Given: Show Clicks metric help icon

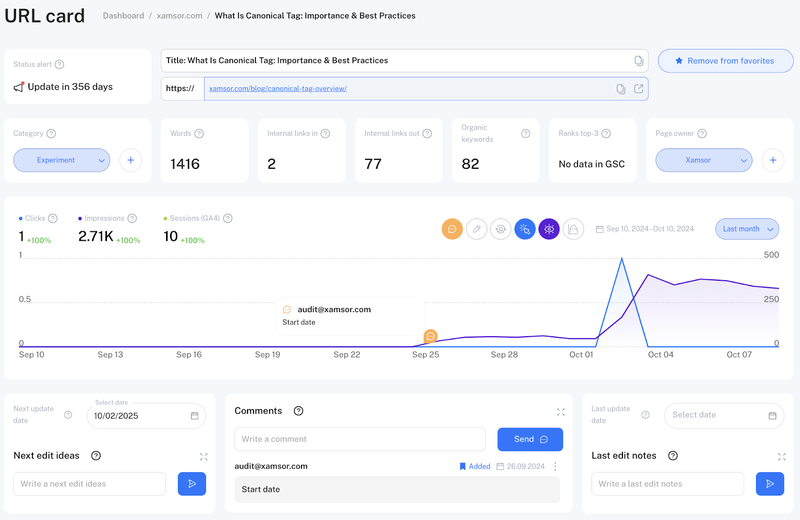Looking at the screenshot, I should coord(53,218).
